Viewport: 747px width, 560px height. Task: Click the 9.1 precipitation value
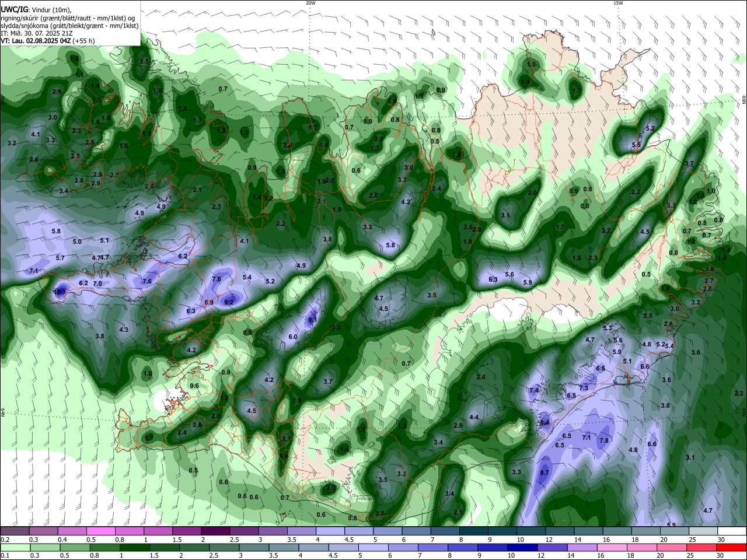point(312,320)
